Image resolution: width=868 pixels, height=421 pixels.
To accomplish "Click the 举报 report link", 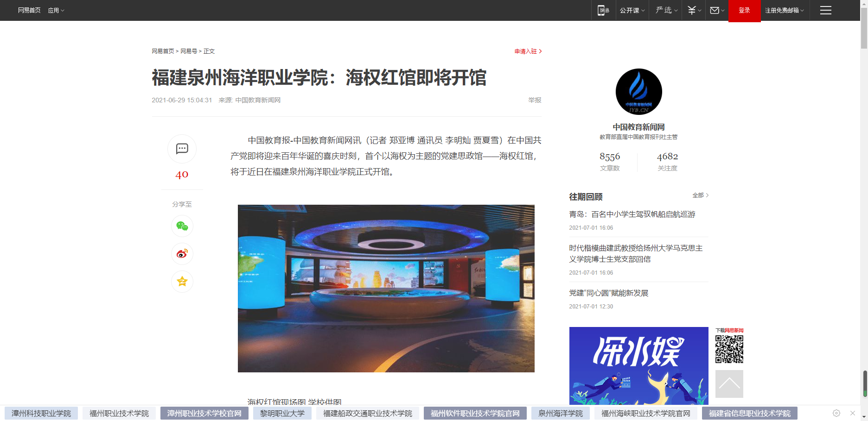I will click(x=535, y=100).
